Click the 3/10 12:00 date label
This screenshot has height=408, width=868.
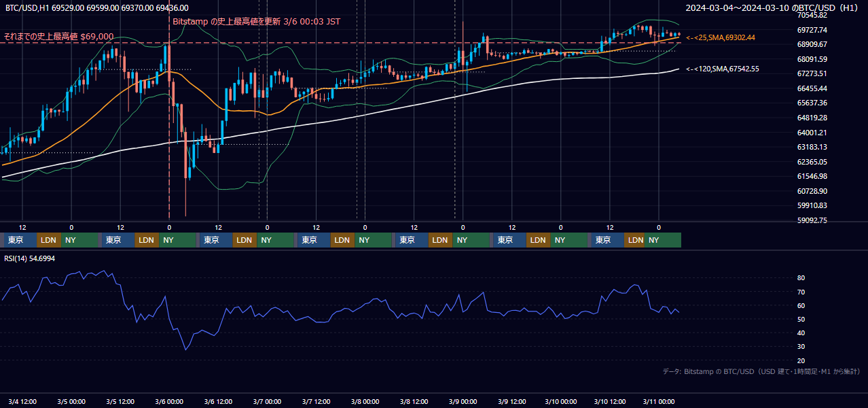tap(609, 401)
